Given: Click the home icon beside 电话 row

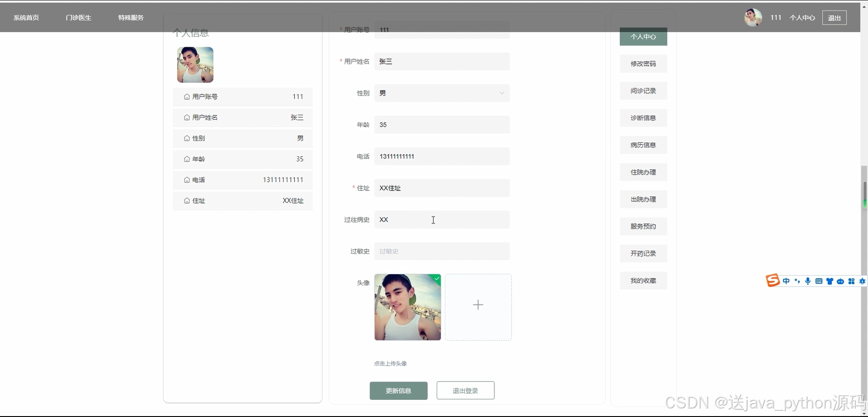Looking at the screenshot, I should [187, 180].
